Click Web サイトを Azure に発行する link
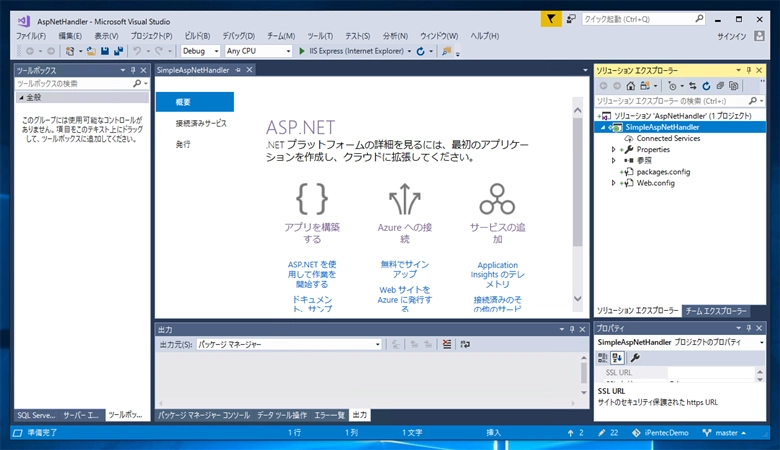Image resolution: width=780 pixels, height=450 pixels. [404, 299]
